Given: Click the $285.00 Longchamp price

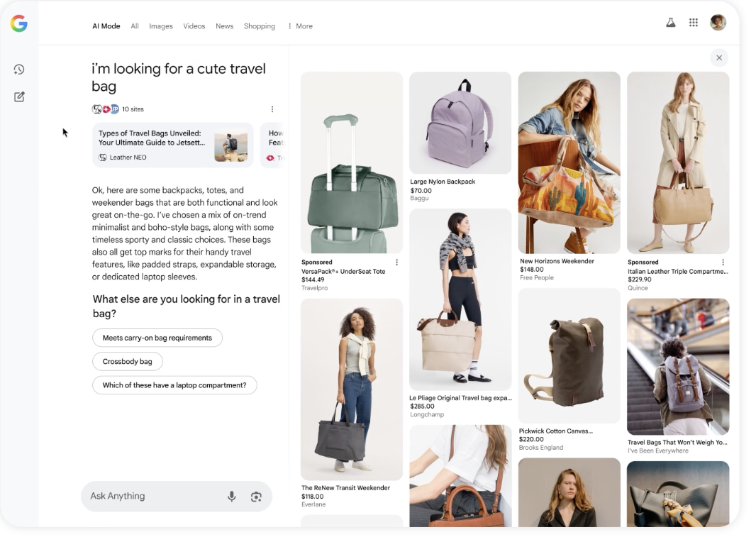Looking at the screenshot, I should click(423, 406).
